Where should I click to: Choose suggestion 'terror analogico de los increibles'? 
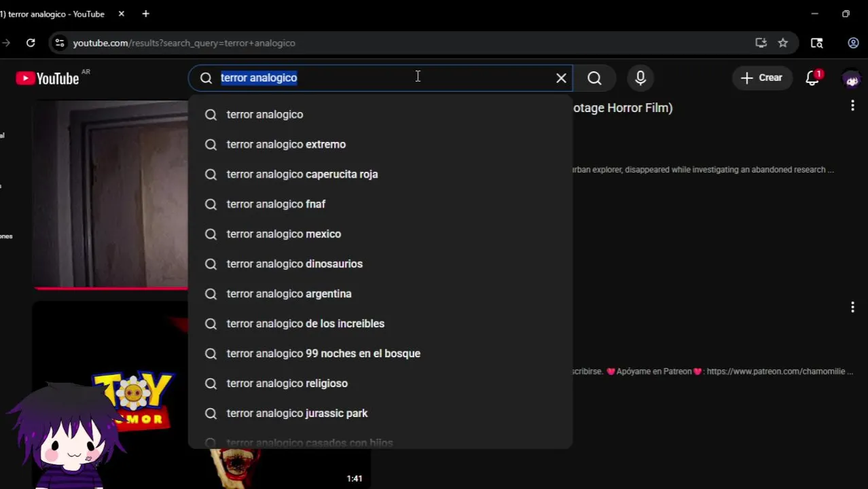(380, 323)
